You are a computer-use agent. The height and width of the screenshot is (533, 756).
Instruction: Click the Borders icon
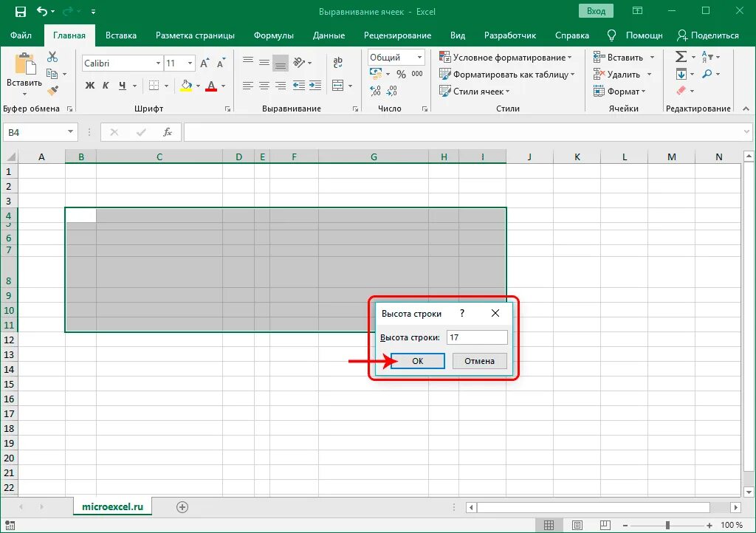pos(154,86)
